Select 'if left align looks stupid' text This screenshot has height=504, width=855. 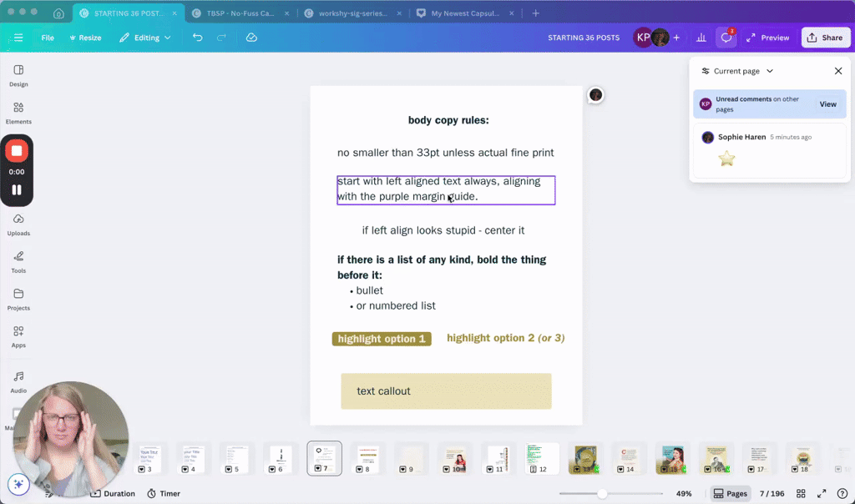(x=443, y=230)
